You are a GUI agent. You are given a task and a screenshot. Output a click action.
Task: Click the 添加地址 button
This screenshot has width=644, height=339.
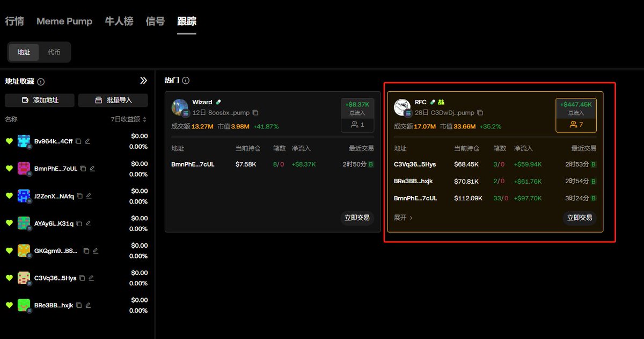[40, 100]
